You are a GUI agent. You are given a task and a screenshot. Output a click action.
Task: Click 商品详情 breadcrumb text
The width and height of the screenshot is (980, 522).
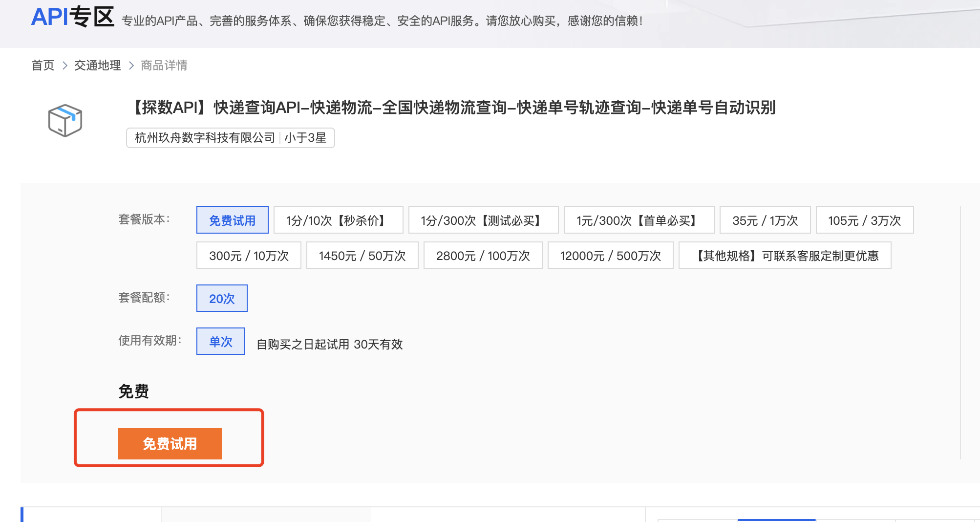coord(164,65)
